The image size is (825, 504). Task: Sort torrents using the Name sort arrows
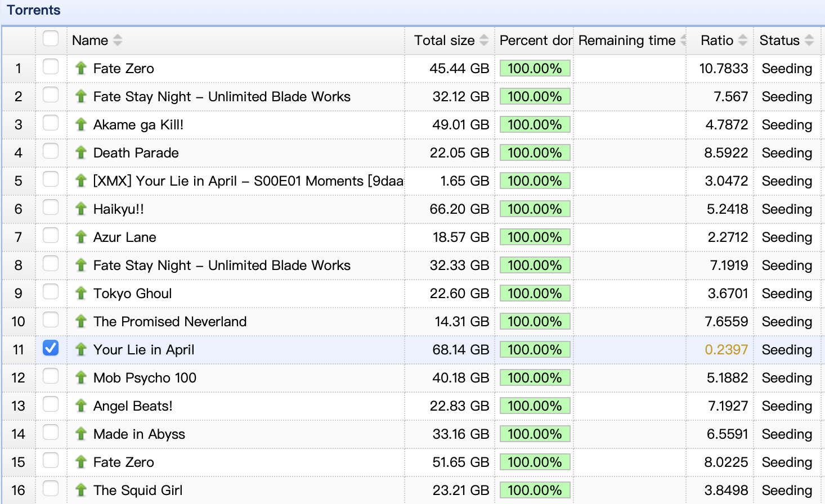[x=118, y=40]
